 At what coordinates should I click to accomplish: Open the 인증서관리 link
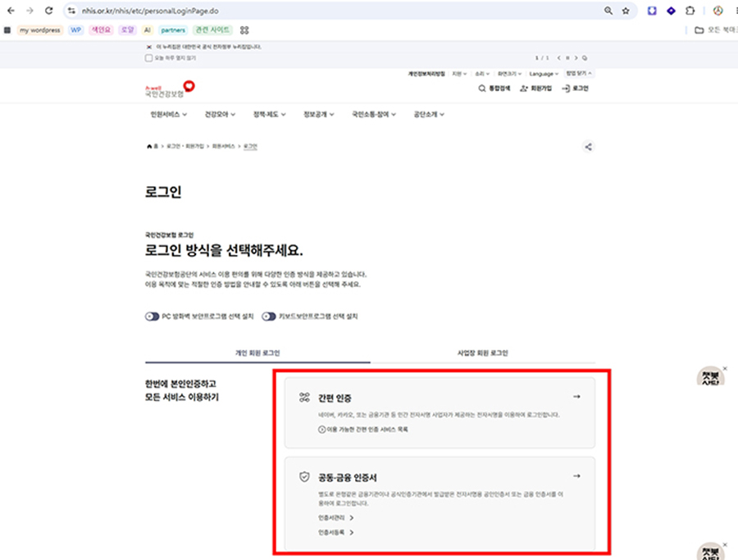335,517
